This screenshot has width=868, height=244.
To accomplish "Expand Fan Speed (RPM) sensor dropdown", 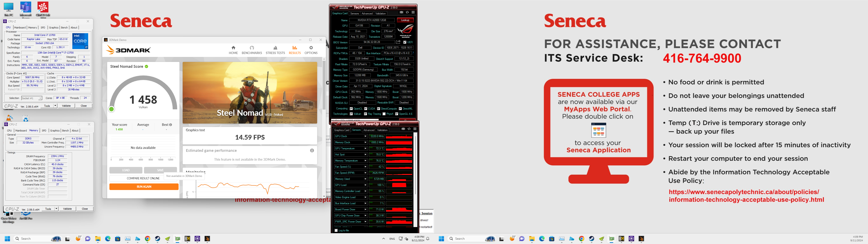I will coord(365,173).
